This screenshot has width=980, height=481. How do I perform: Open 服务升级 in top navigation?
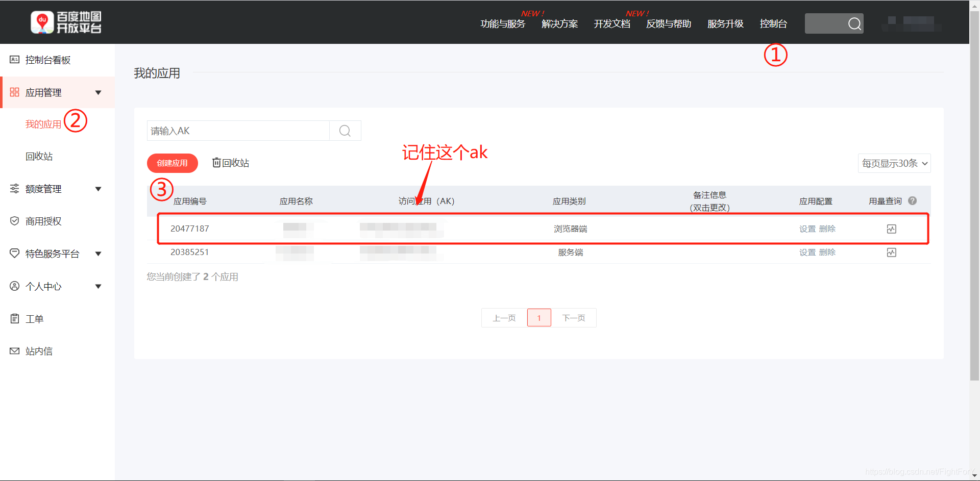coord(725,24)
